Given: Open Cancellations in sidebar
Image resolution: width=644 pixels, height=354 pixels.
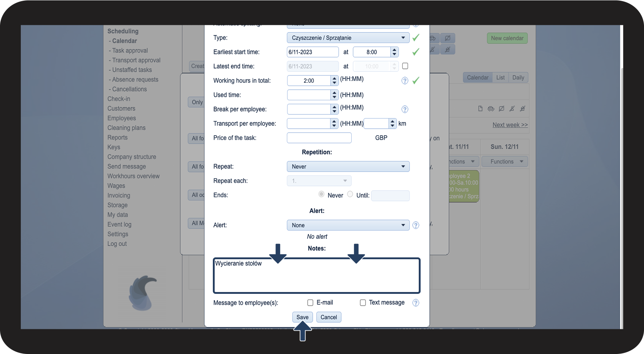Looking at the screenshot, I should (x=129, y=89).
